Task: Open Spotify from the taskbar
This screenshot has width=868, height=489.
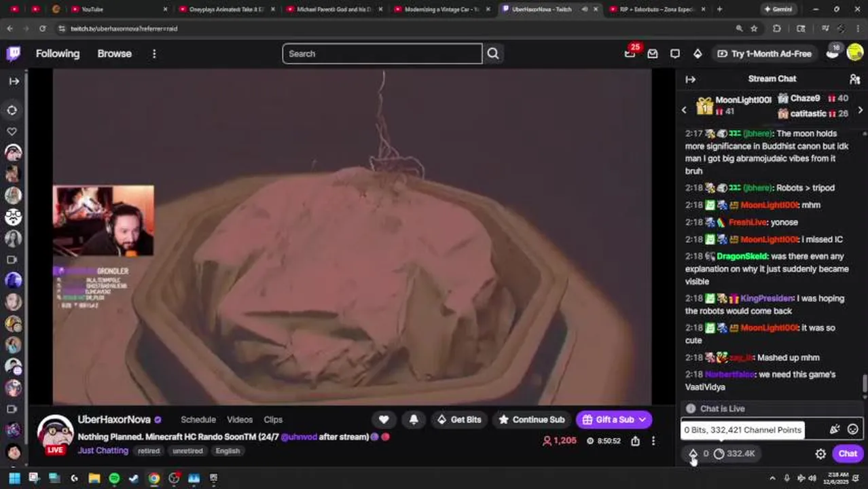Action: point(114,478)
